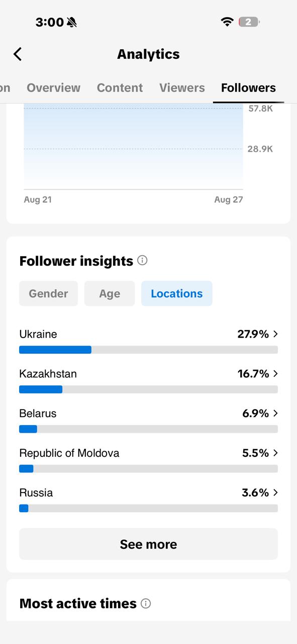Expand Republic of Moldova chevron
Viewport: 297px width, 644px height.
coord(275,453)
